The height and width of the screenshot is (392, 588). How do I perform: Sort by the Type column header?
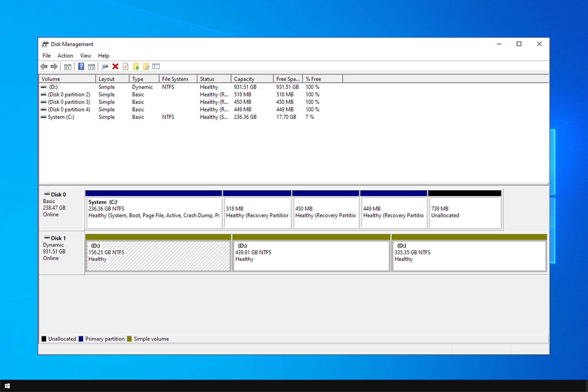pyautogui.click(x=144, y=79)
